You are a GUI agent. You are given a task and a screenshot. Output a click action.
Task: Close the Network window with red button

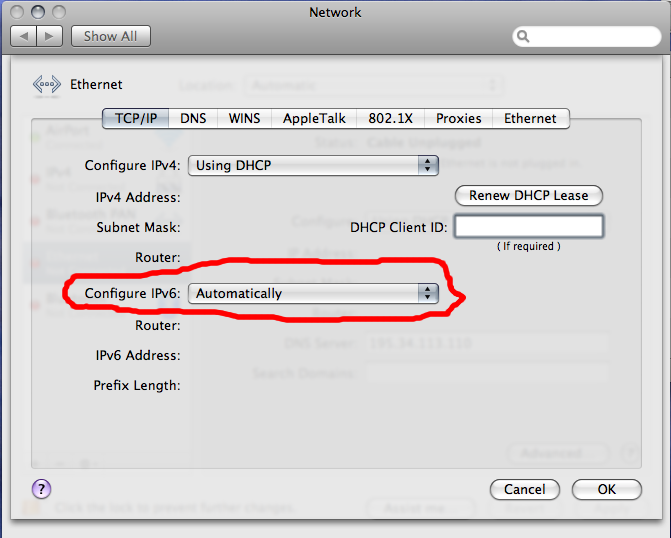[x=18, y=12]
